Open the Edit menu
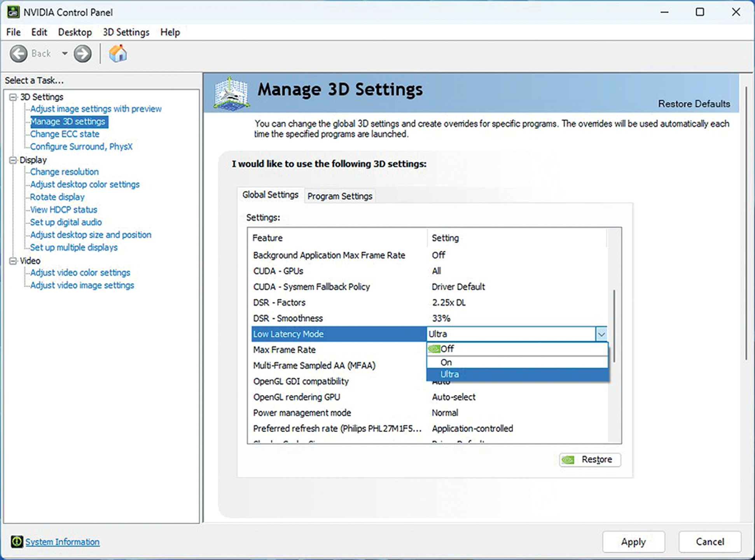 click(x=39, y=32)
